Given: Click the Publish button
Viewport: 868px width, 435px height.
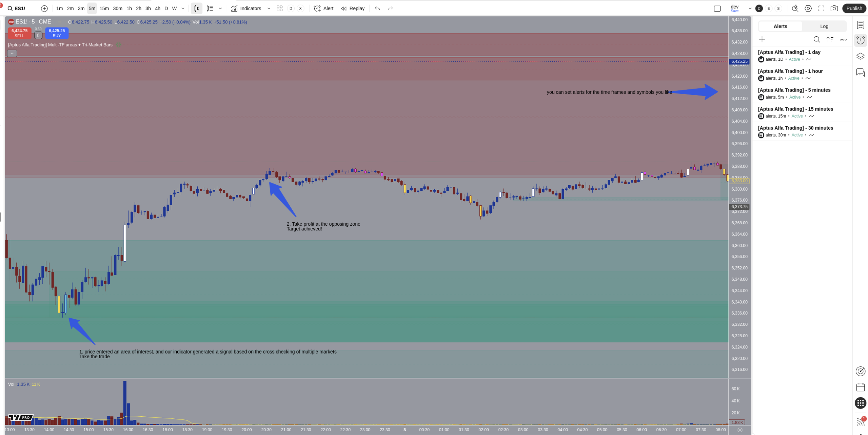Looking at the screenshot, I should click(x=854, y=8).
